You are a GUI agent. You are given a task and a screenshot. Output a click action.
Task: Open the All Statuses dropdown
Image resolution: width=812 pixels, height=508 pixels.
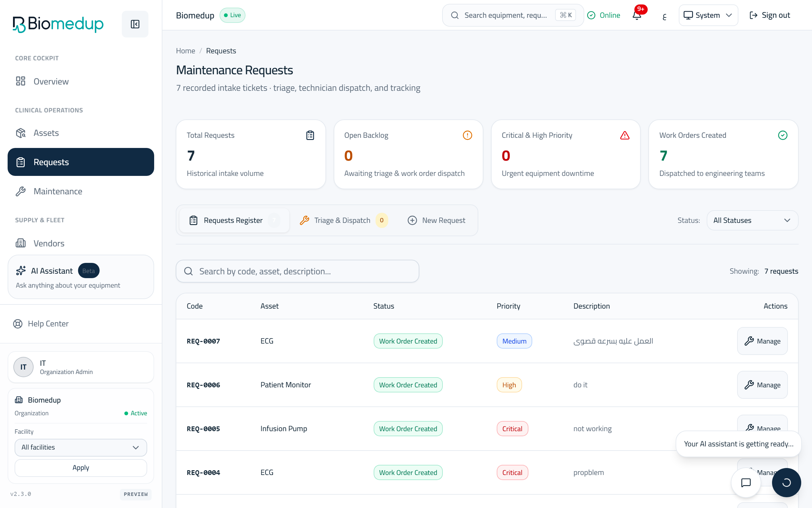[x=752, y=220]
